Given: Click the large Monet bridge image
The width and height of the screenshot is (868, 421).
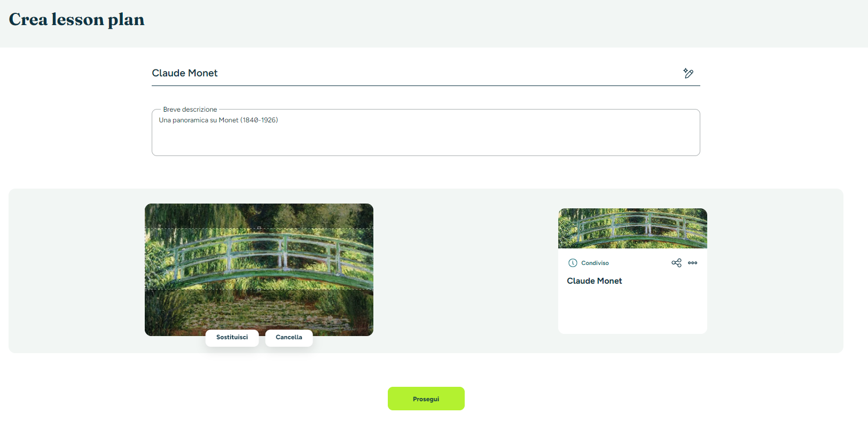Looking at the screenshot, I should click(259, 270).
